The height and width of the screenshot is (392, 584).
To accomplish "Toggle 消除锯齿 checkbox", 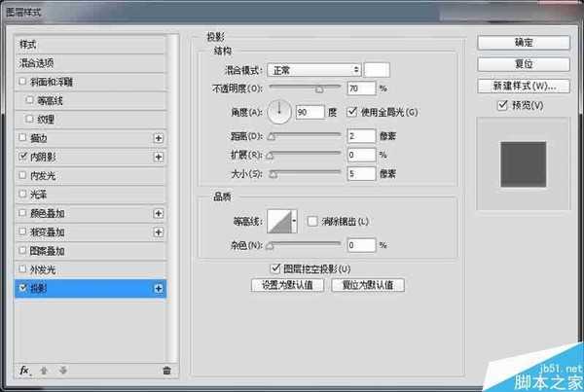I will pos(312,221).
